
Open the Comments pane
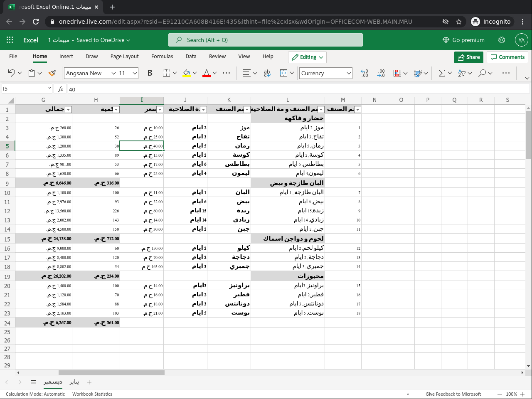[507, 57]
